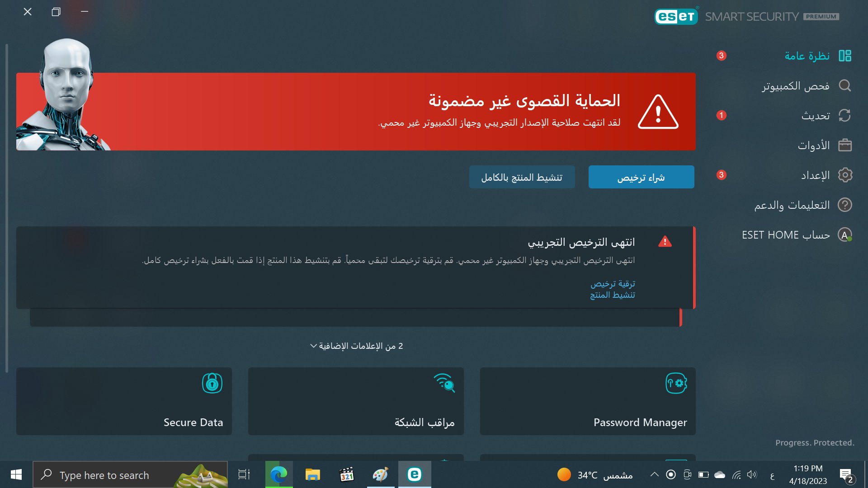Viewport: 868px width, 488px height.
Task: Click the ESET logo in the header
Action: point(676,17)
